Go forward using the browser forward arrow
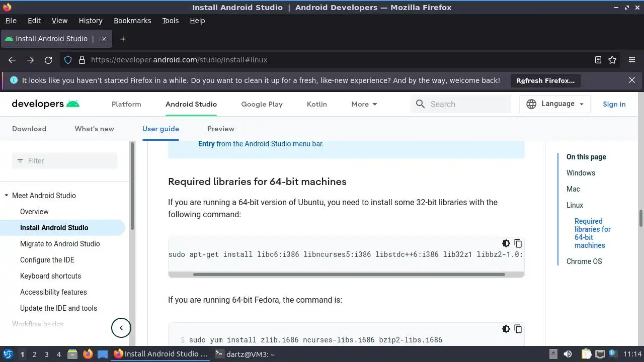This screenshot has width=644, height=362. click(x=30, y=60)
